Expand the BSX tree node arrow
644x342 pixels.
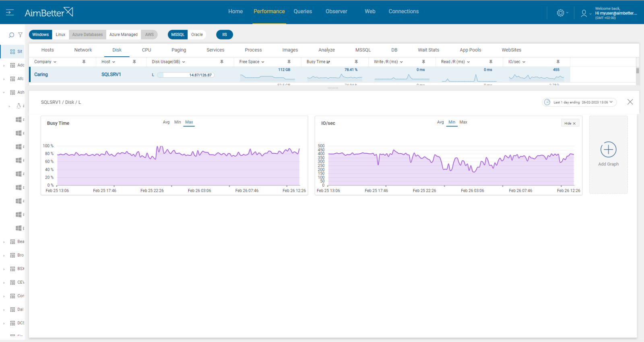[4, 269]
